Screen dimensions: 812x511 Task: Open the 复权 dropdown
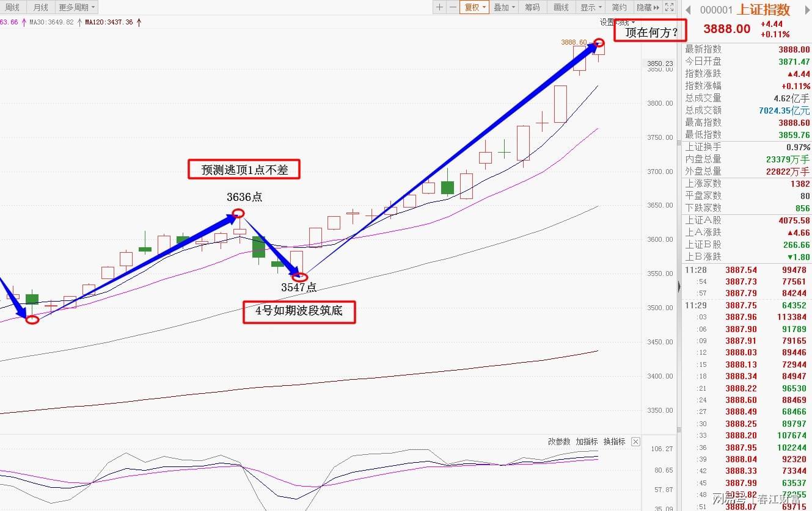tap(475, 7)
